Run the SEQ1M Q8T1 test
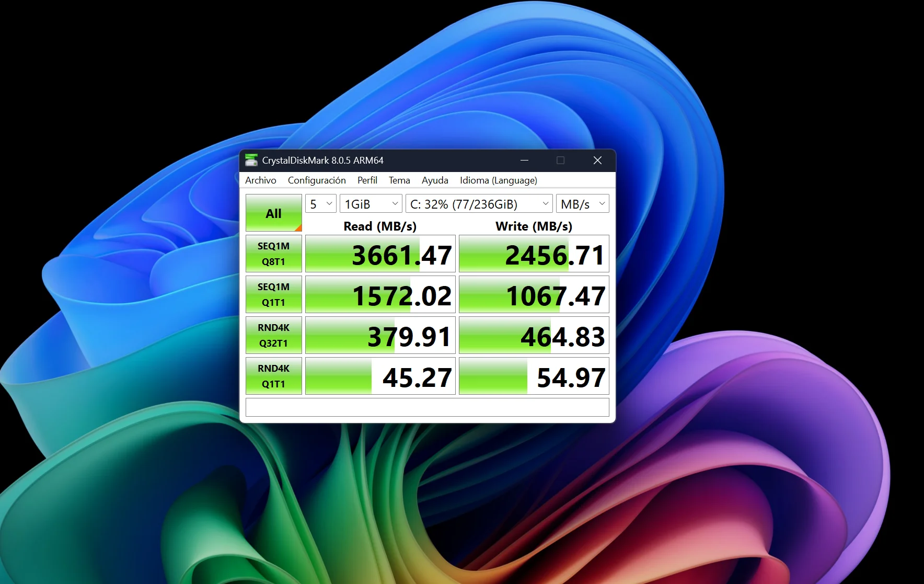924x584 pixels. pyautogui.click(x=273, y=254)
